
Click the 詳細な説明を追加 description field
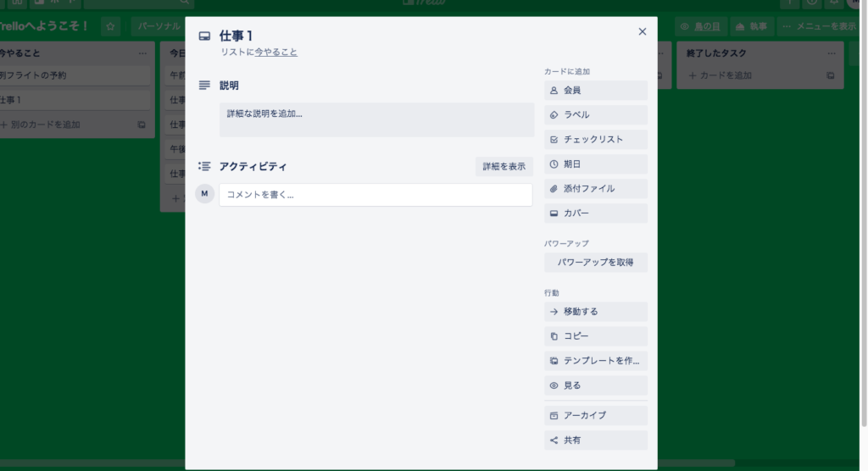pos(377,119)
